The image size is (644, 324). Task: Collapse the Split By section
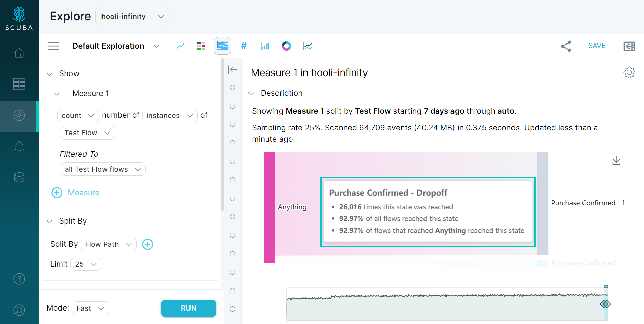pos(50,221)
